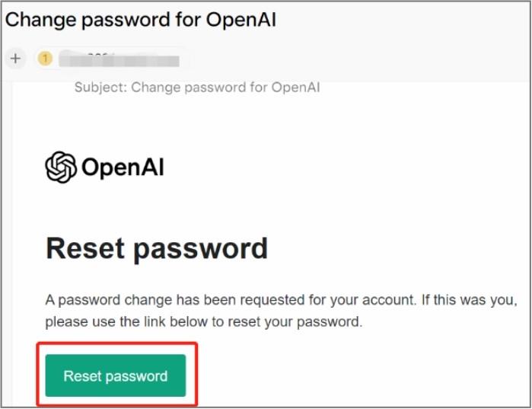Click the word password in the large heading

200,250
